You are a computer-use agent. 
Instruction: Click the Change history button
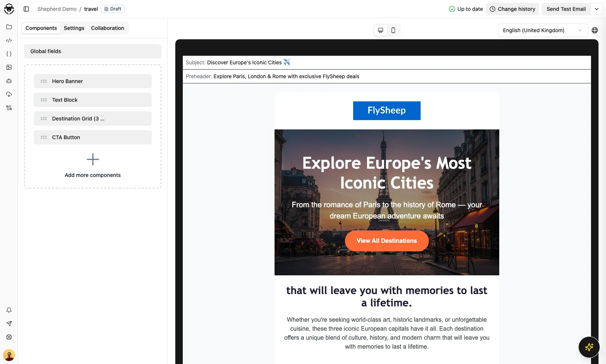tap(512, 9)
